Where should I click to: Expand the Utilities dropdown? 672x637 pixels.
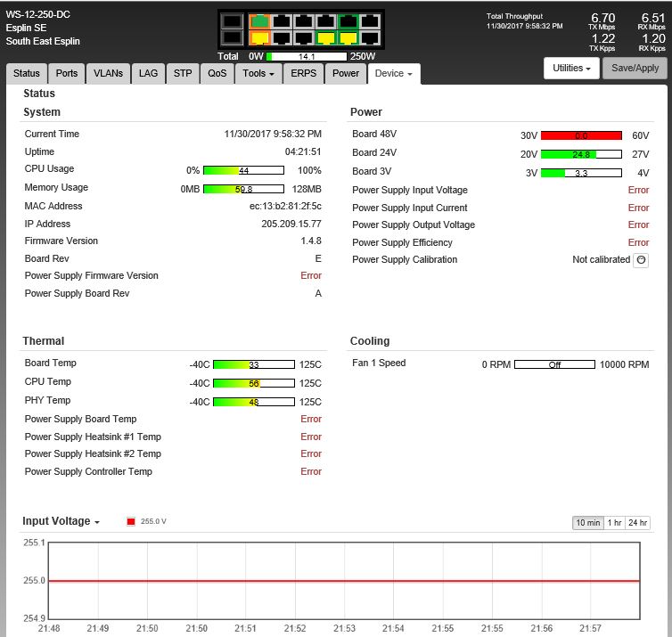pyautogui.click(x=571, y=68)
